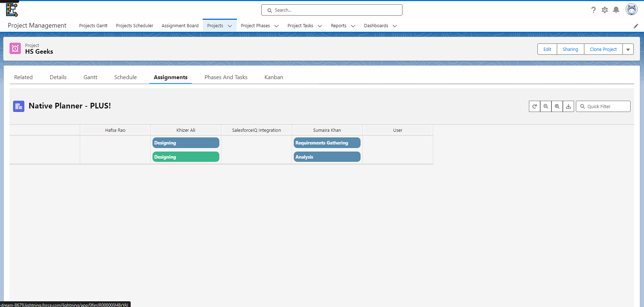This screenshot has height=307, width=644.
Task: Zoom out the planner view
Action: point(546,106)
